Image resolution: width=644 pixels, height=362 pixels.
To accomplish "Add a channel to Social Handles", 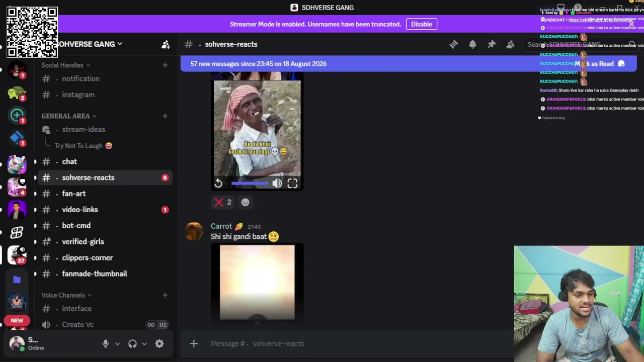I will tap(165, 65).
